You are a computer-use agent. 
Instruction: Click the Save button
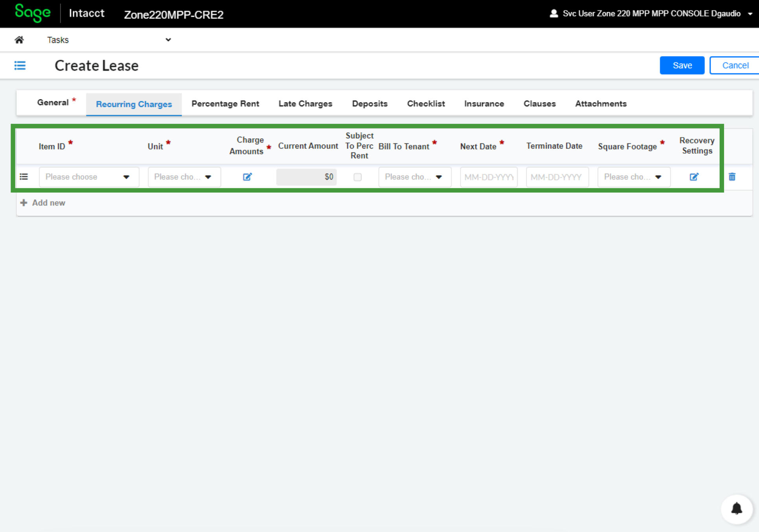point(682,65)
